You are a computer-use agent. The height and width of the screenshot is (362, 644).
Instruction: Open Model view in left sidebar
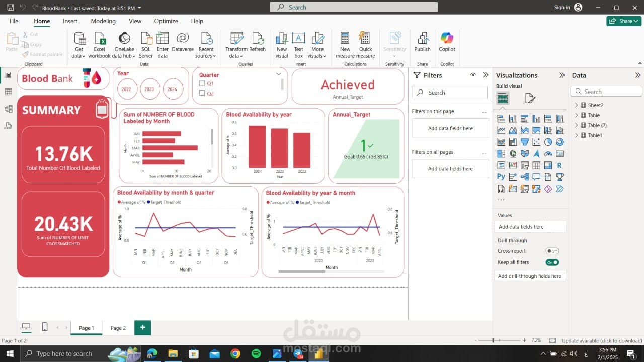8,109
